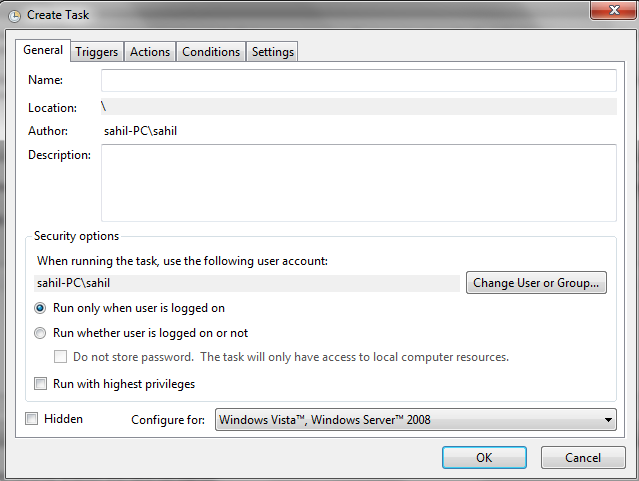
Task: Click the user account field showing sahil-PC\sahil
Action: tap(247, 283)
